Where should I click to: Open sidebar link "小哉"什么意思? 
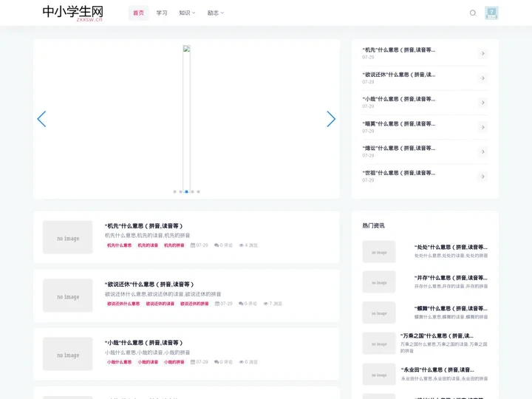pos(399,99)
